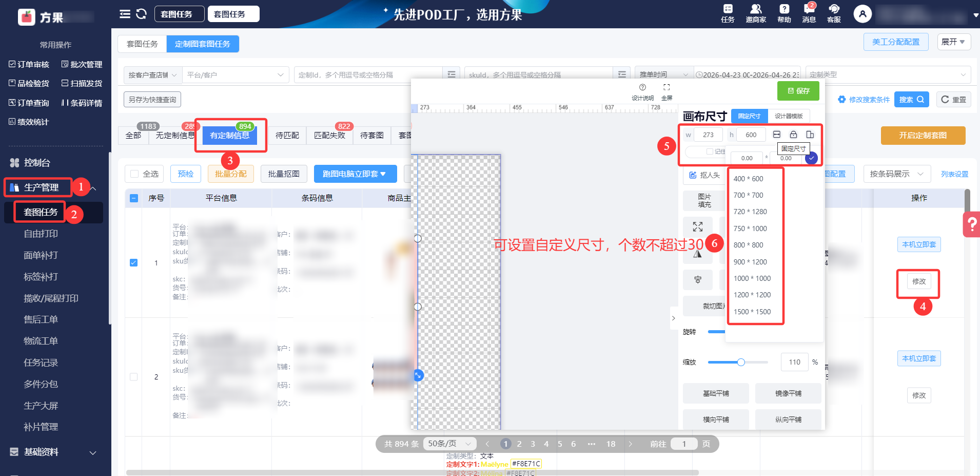Open the 按客户查店铺 dropdown
This screenshot has height=476, width=980.
click(x=152, y=75)
